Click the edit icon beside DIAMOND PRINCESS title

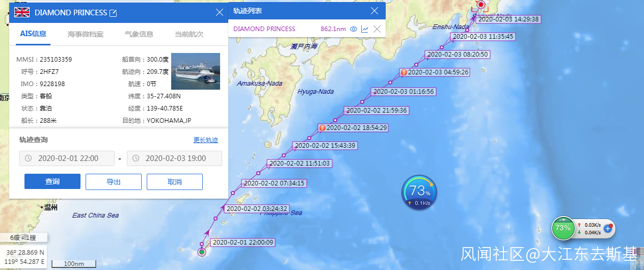pyautogui.click(x=114, y=13)
